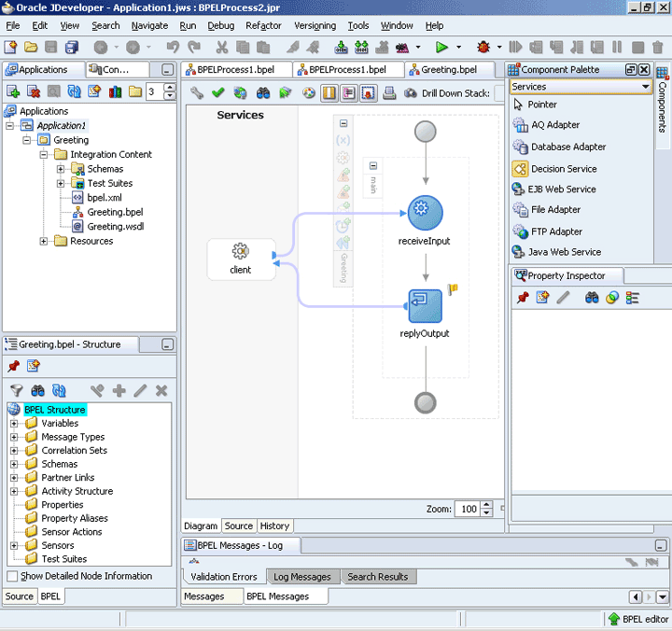Choose the FTP Adapter palette item
The height and width of the screenshot is (631, 672).
[x=548, y=231]
